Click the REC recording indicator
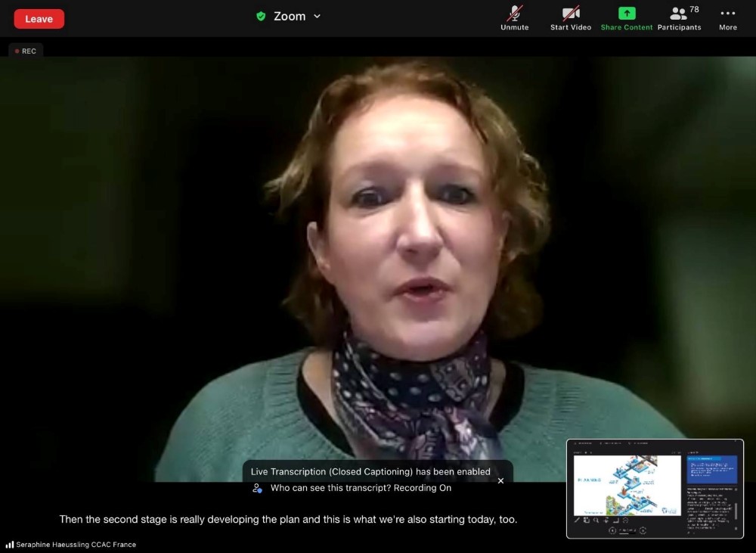 26,51
